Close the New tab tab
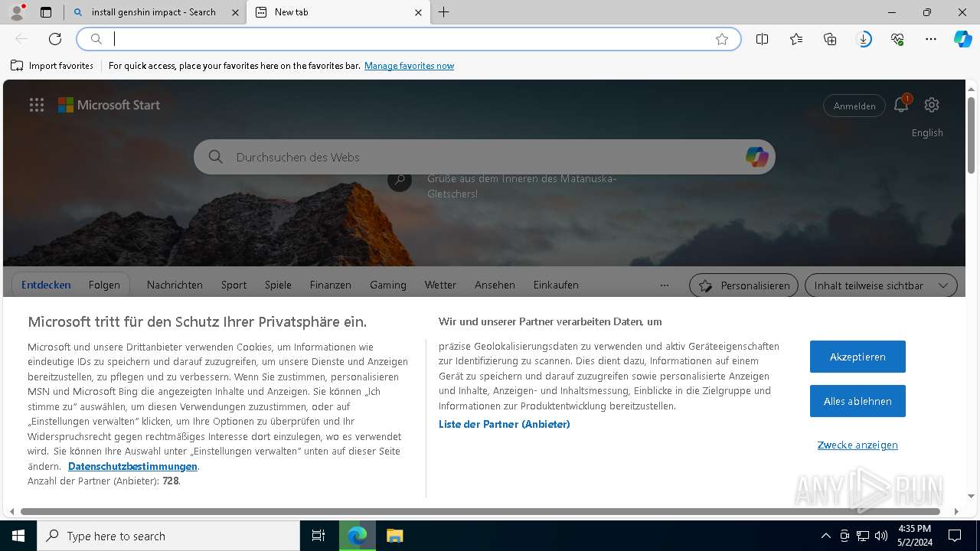The height and width of the screenshot is (551, 980). click(x=418, y=12)
